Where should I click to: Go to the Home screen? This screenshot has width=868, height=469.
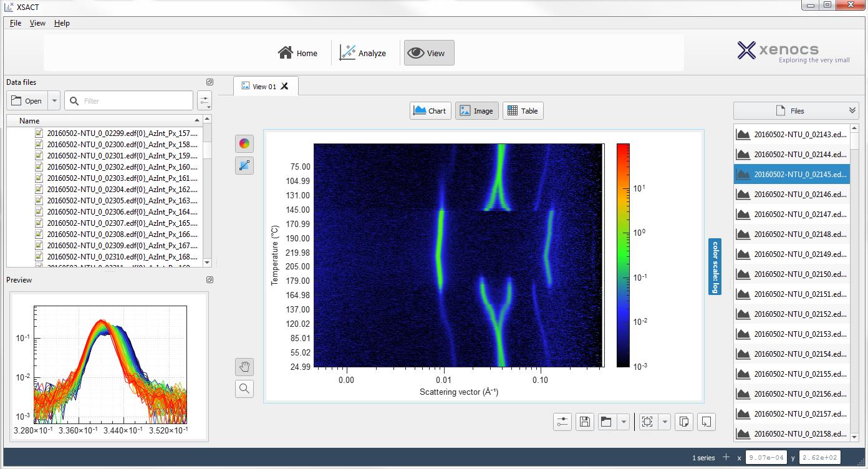[297, 53]
